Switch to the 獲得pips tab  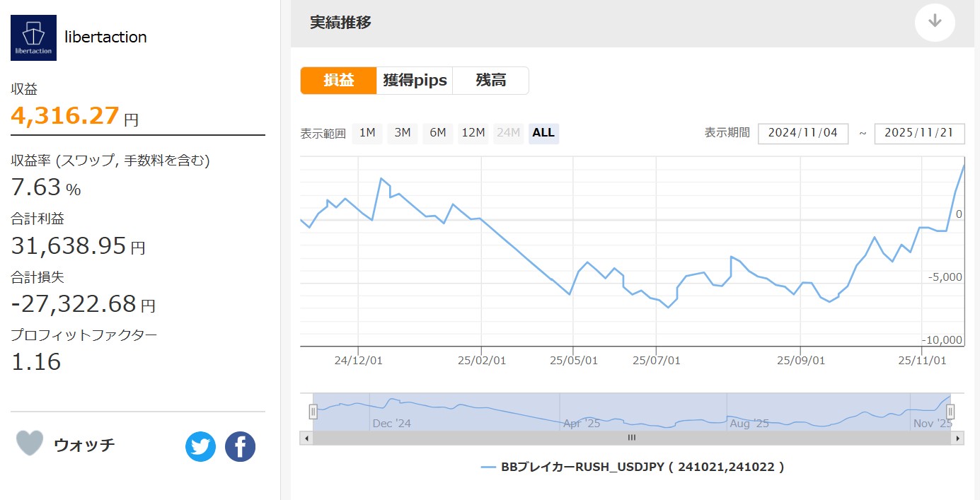[415, 81]
